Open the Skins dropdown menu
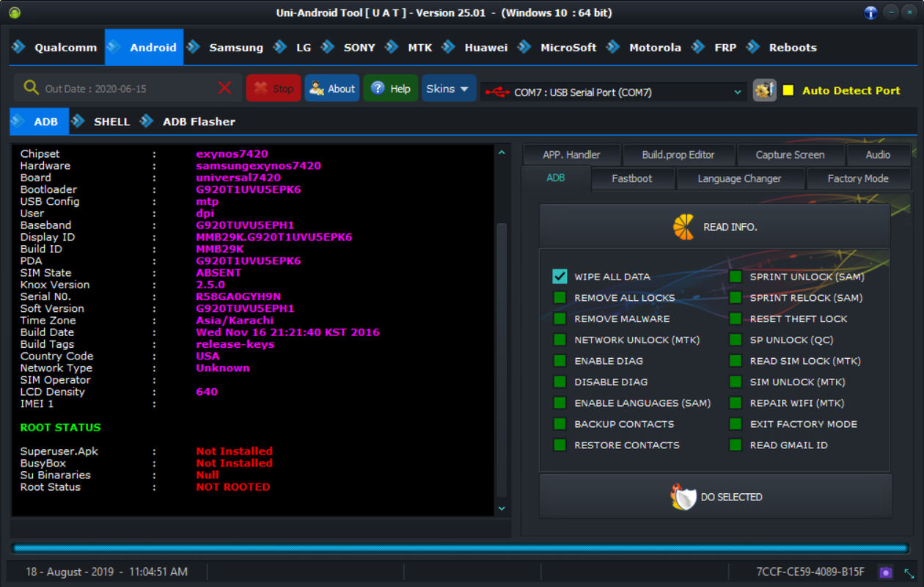This screenshot has height=587, width=924. pos(448,89)
